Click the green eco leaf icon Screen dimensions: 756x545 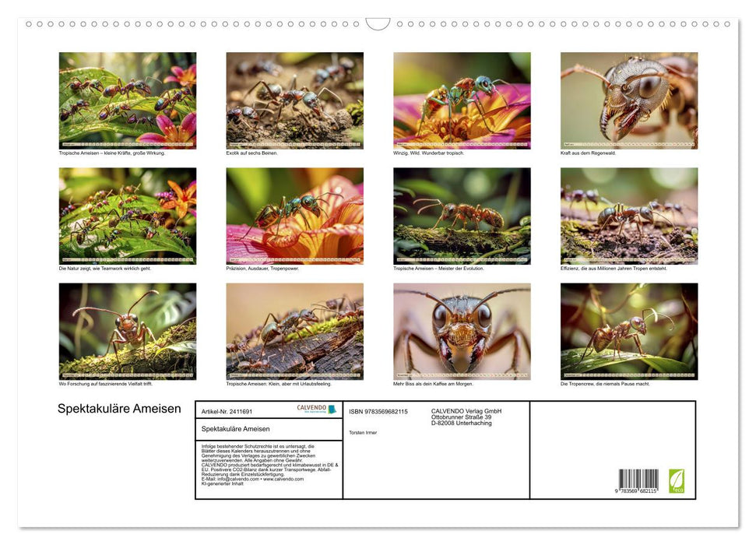[x=676, y=480]
